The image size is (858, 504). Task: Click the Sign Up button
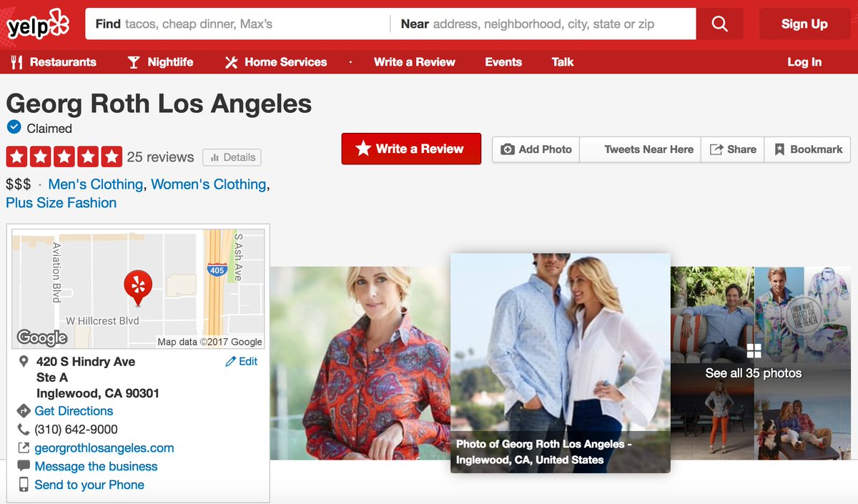804,24
